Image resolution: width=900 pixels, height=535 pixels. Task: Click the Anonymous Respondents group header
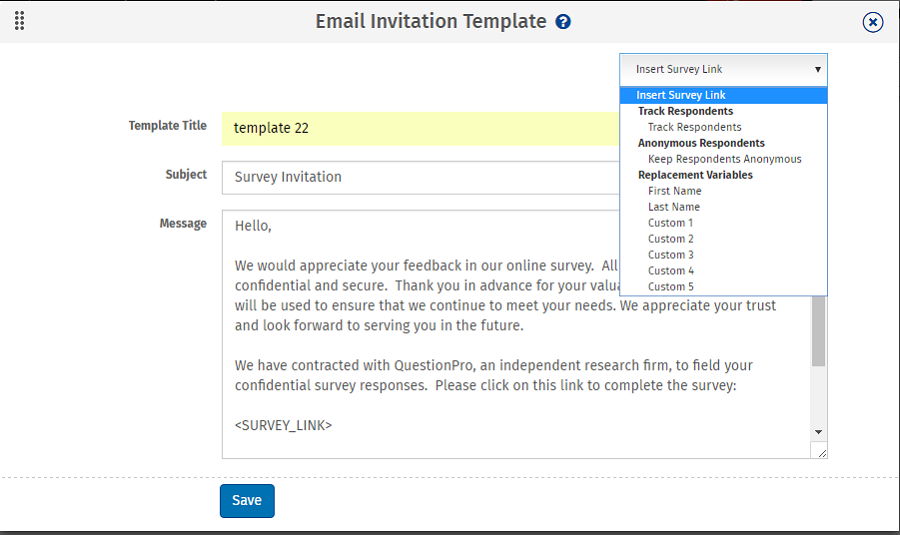(701, 144)
